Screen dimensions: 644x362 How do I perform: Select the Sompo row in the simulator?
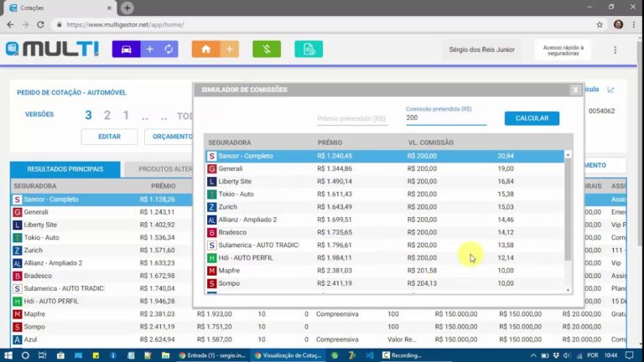pos(385,283)
